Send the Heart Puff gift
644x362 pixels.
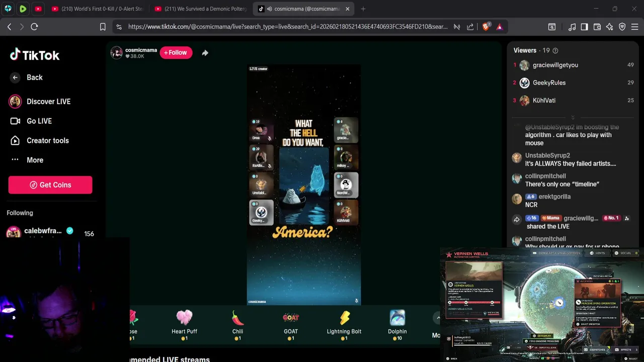(x=184, y=325)
